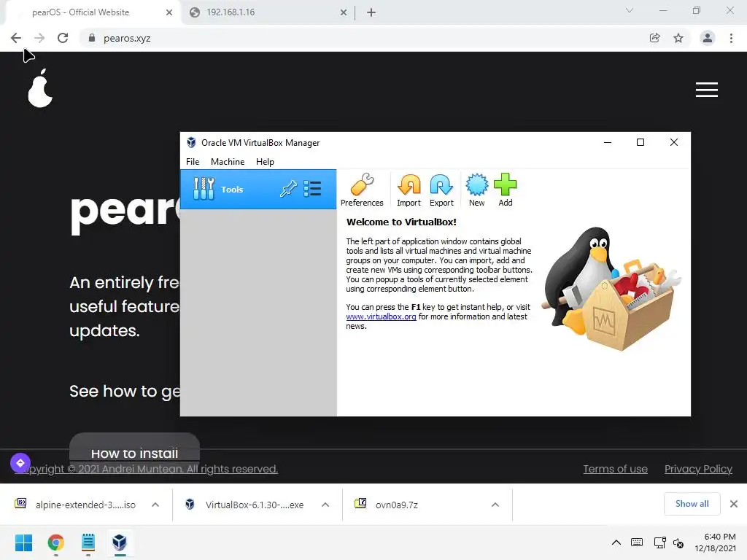
Task: View site info via the lock icon
Action: click(92, 38)
